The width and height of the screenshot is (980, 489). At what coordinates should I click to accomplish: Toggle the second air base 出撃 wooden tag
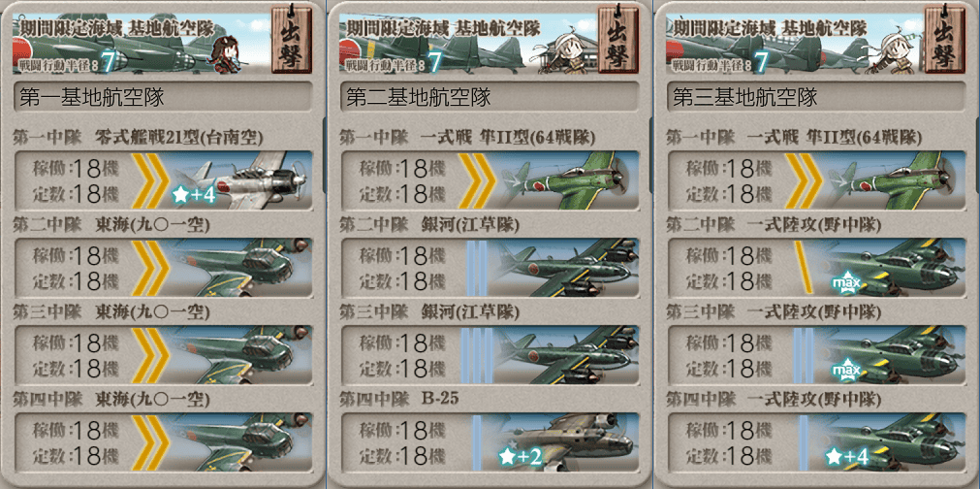618,40
